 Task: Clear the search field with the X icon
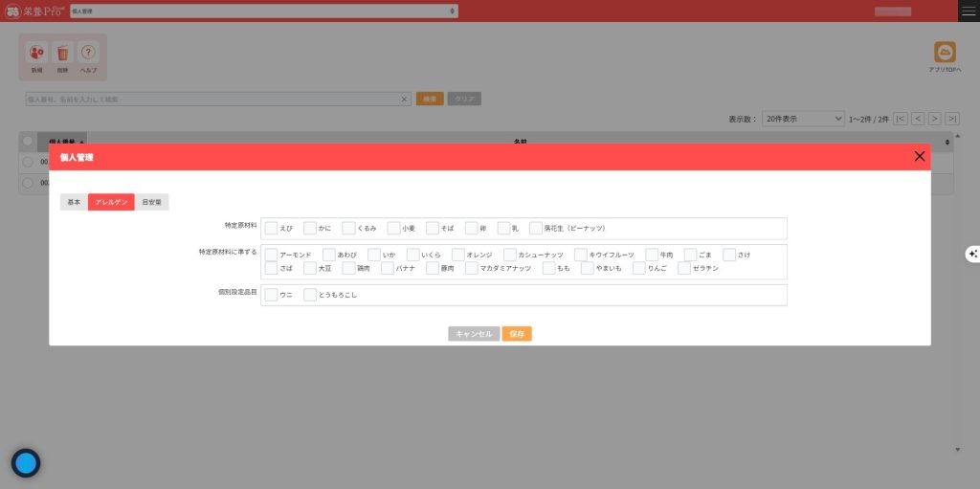[x=404, y=99]
